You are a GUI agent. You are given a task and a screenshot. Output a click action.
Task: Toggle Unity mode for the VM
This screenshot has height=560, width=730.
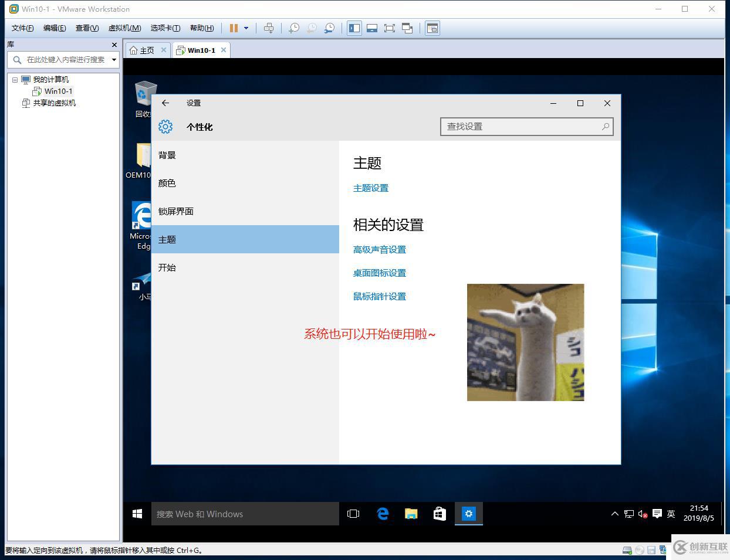(407, 28)
